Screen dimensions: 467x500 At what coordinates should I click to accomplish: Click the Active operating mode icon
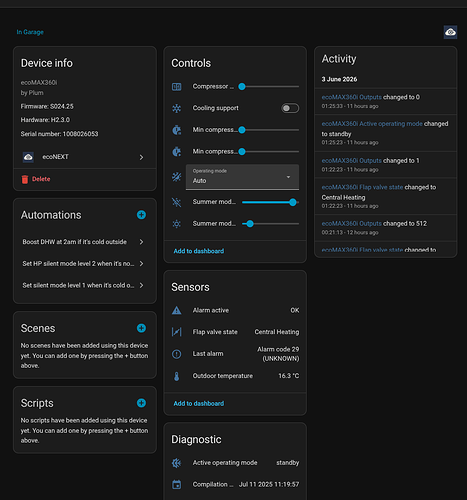tap(176, 463)
